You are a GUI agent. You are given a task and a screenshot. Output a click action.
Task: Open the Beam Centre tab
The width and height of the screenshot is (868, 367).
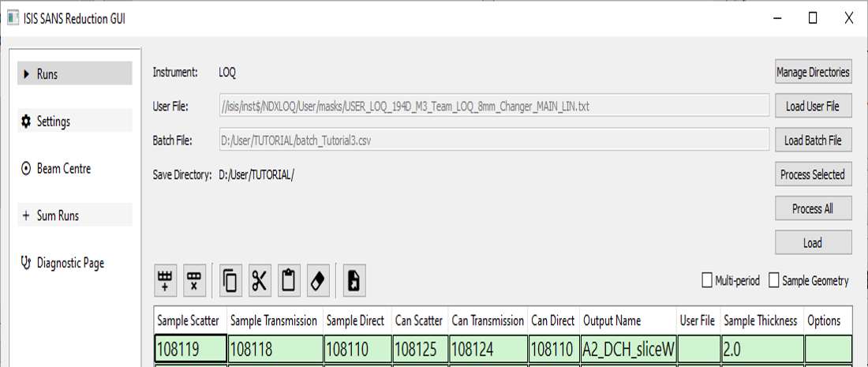pos(74,168)
